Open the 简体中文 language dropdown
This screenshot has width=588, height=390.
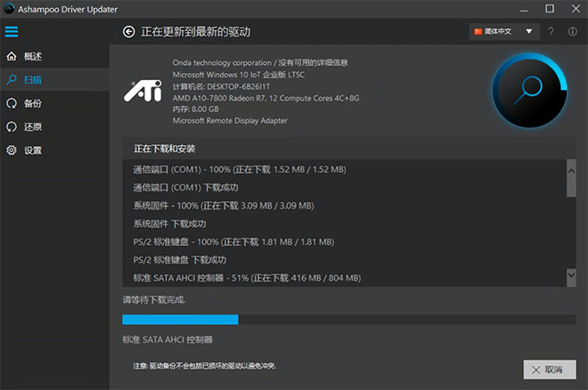point(504,31)
